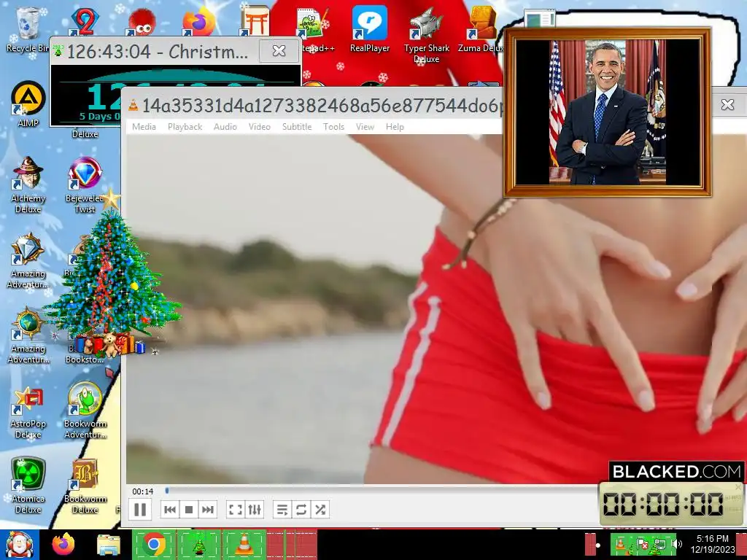Skip to next media in VLC
747x560 pixels.
pos(208,510)
